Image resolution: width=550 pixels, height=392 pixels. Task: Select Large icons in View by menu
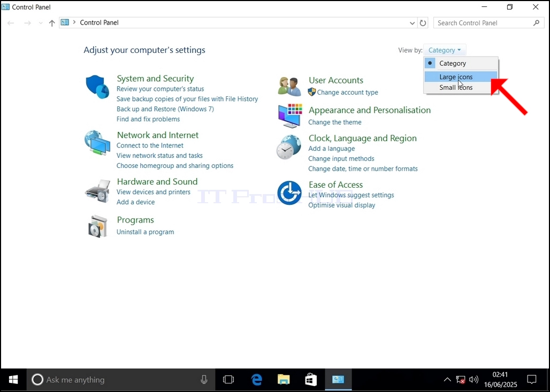461,77
